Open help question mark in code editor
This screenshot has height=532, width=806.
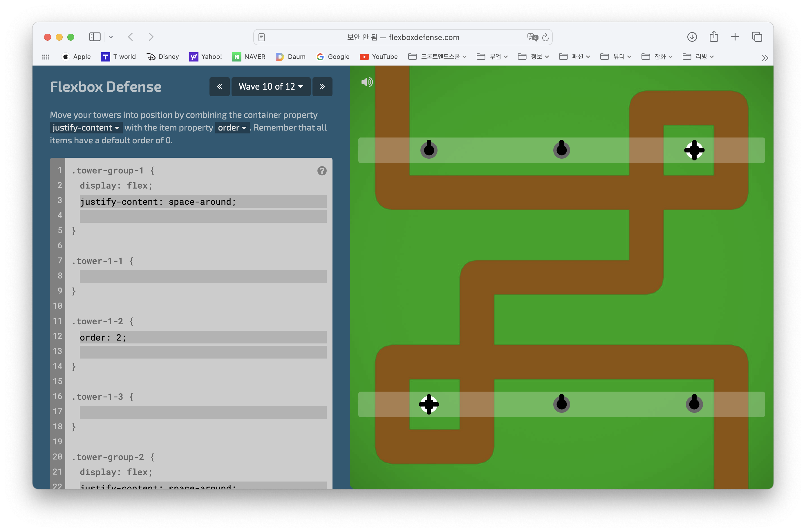(322, 171)
